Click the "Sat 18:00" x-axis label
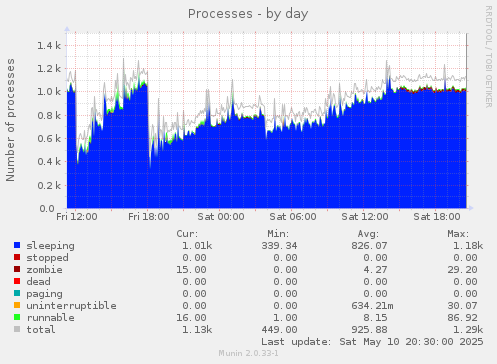 click(x=437, y=217)
